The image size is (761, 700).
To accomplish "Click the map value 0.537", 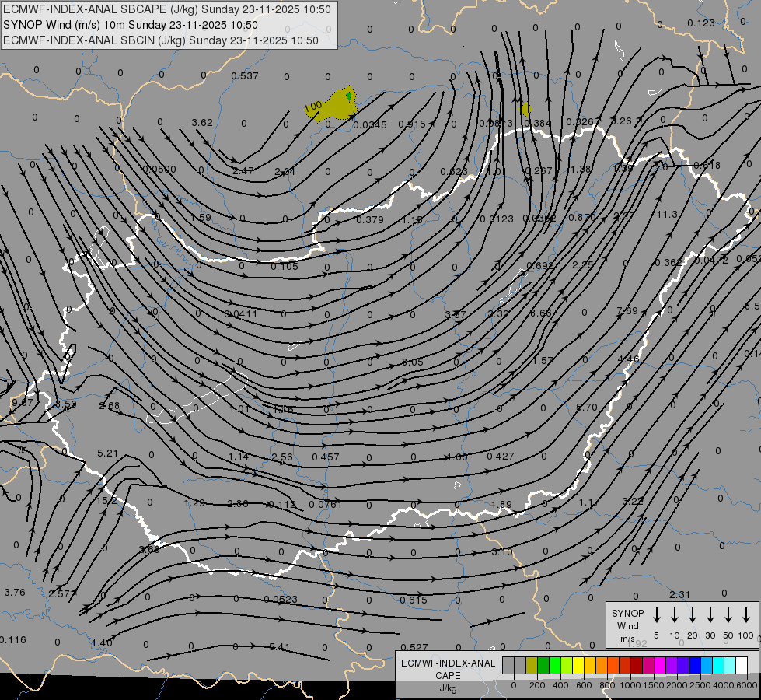I will pos(245,75).
